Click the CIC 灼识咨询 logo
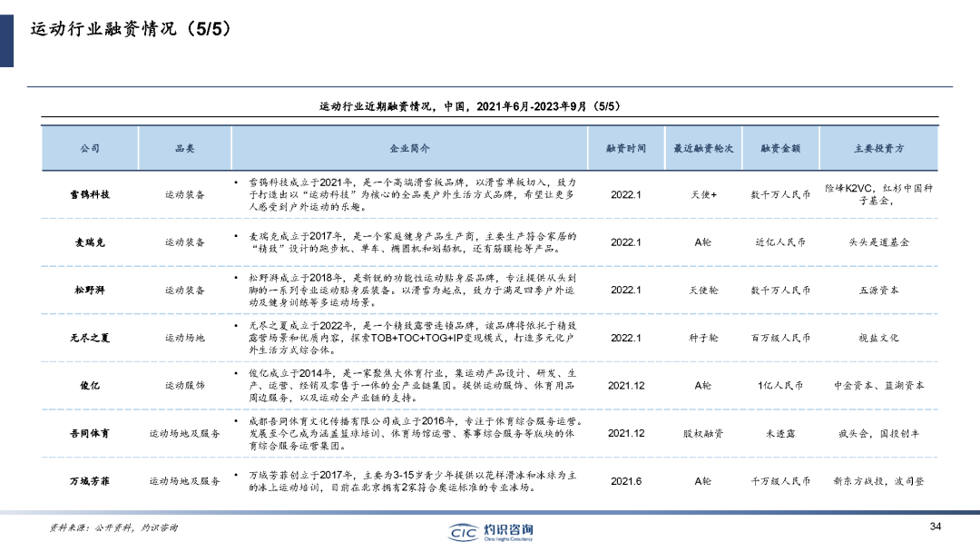The width and height of the screenshot is (980, 552). (x=491, y=532)
